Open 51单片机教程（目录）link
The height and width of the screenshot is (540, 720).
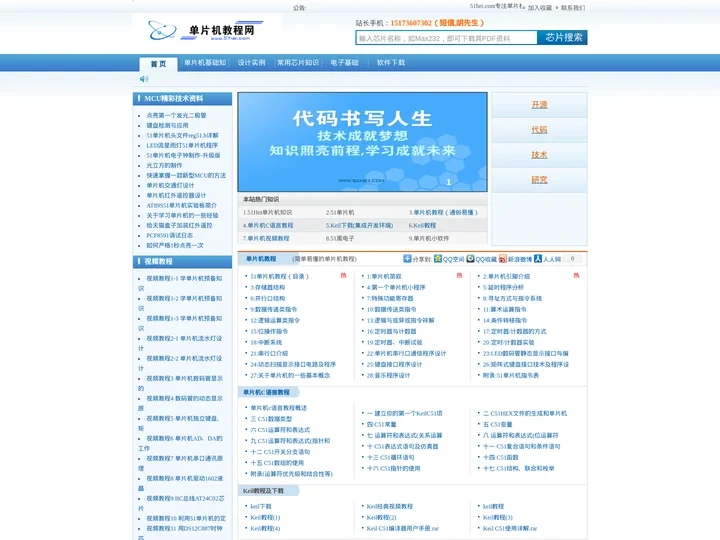click(x=279, y=276)
